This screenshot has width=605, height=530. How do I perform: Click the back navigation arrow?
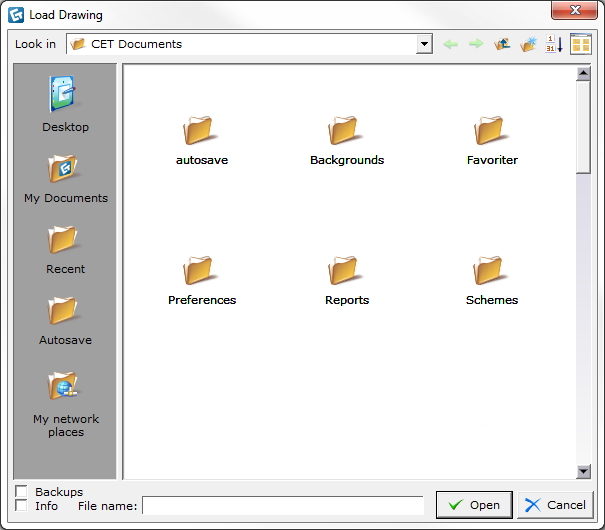click(x=451, y=44)
